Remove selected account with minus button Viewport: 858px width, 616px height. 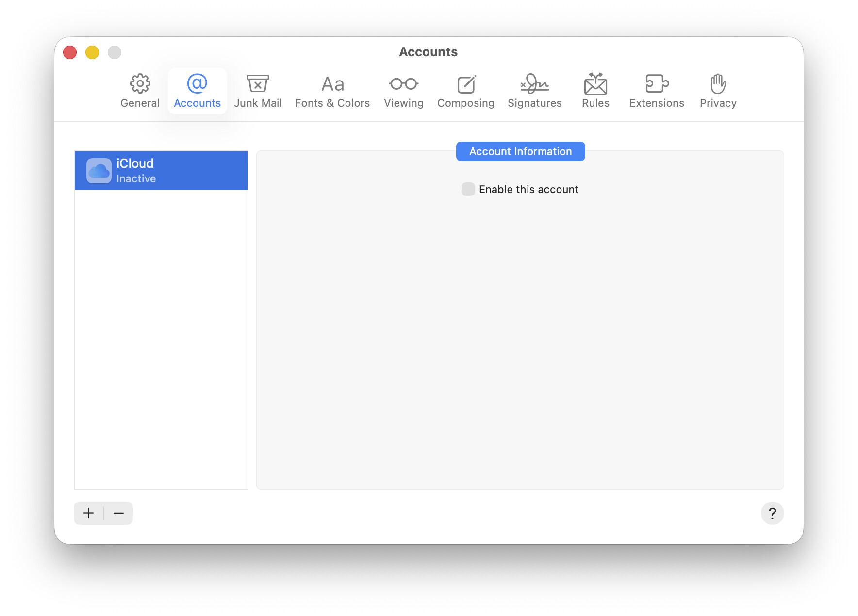(118, 513)
